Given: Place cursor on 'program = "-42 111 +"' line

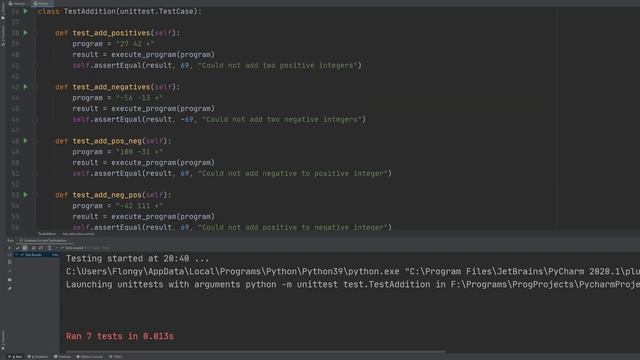Looking at the screenshot, I should (x=118, y=206).
